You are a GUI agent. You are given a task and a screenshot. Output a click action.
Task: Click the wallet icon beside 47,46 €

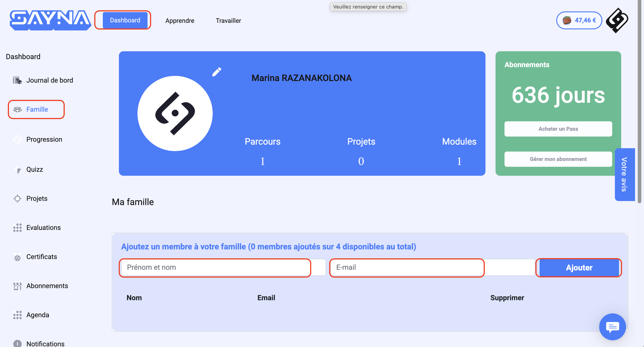point(567,20)
